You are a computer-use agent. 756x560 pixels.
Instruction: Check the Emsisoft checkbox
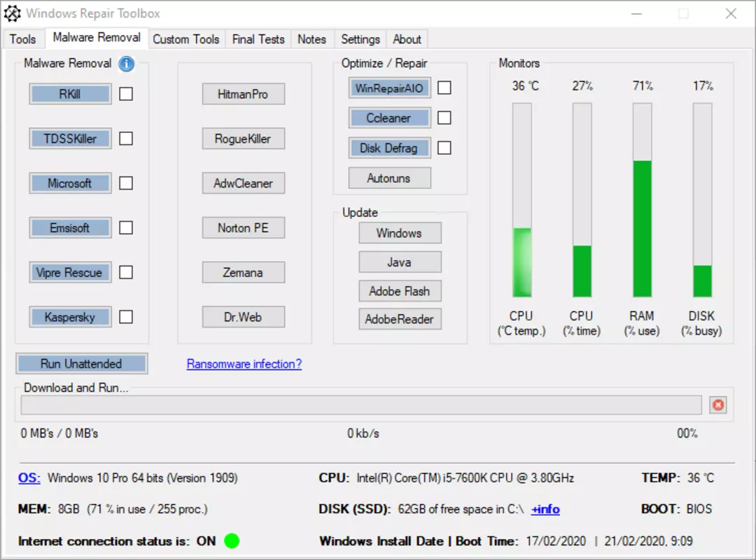(x=126, y=227)
